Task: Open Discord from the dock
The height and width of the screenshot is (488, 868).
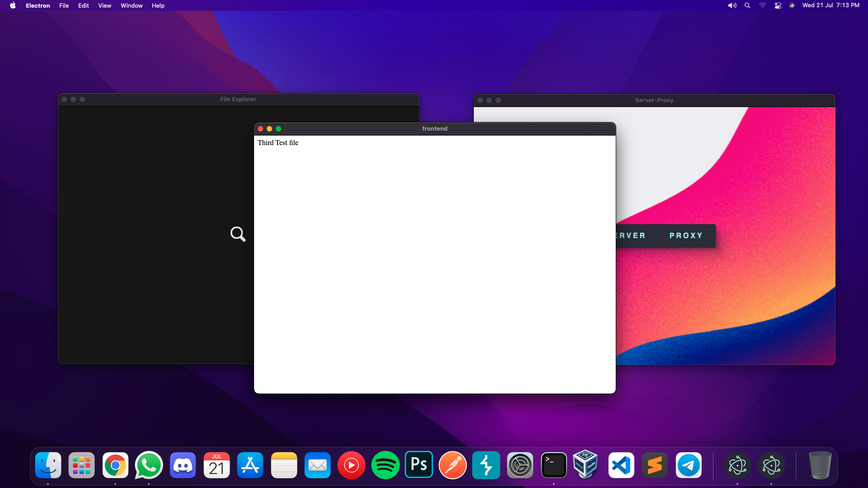Action: [183, 465]
